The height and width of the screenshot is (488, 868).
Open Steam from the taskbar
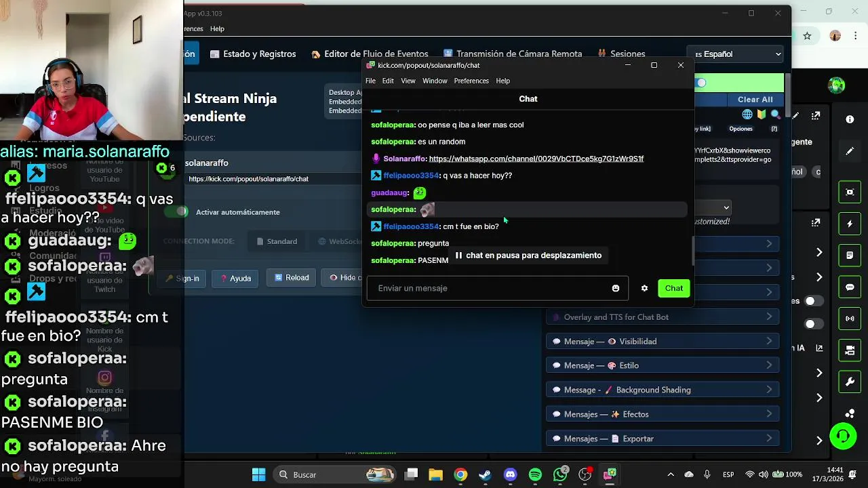coord(485,474)
